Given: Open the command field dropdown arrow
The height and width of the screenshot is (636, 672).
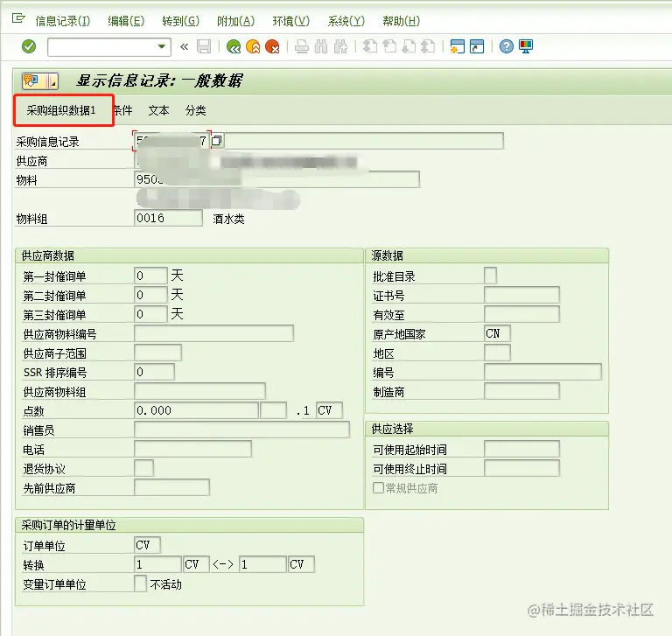Looking at the screenshot, I should [x=162, y=46].
